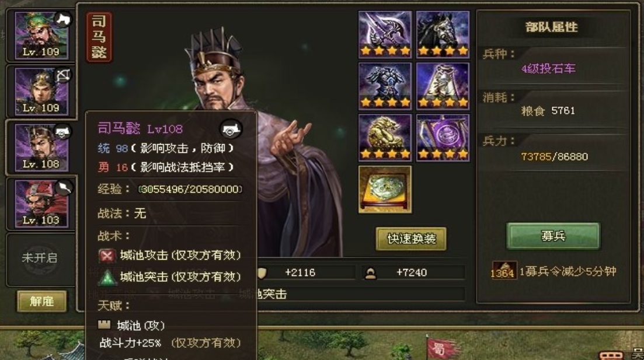Select the Lv. 109 green-helmet general portrait

coord(41,36)
